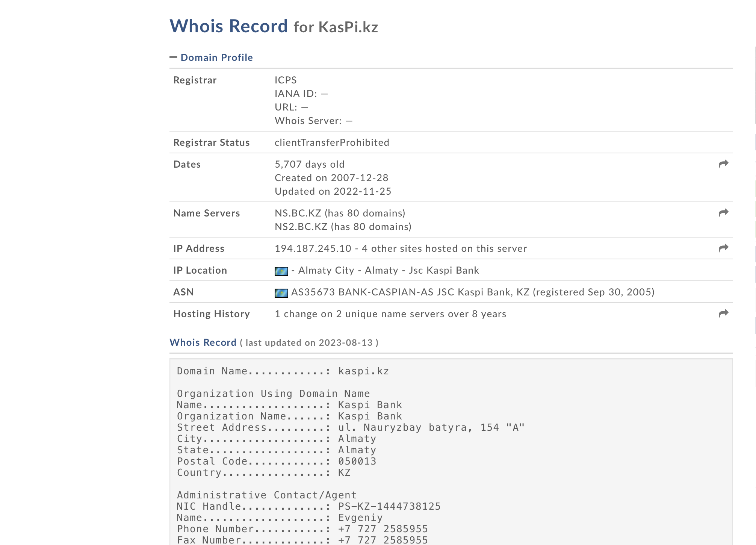The image size is (756, 545).
Task: Click 'Country: KZ' line
Action: (x=264, y=473)
